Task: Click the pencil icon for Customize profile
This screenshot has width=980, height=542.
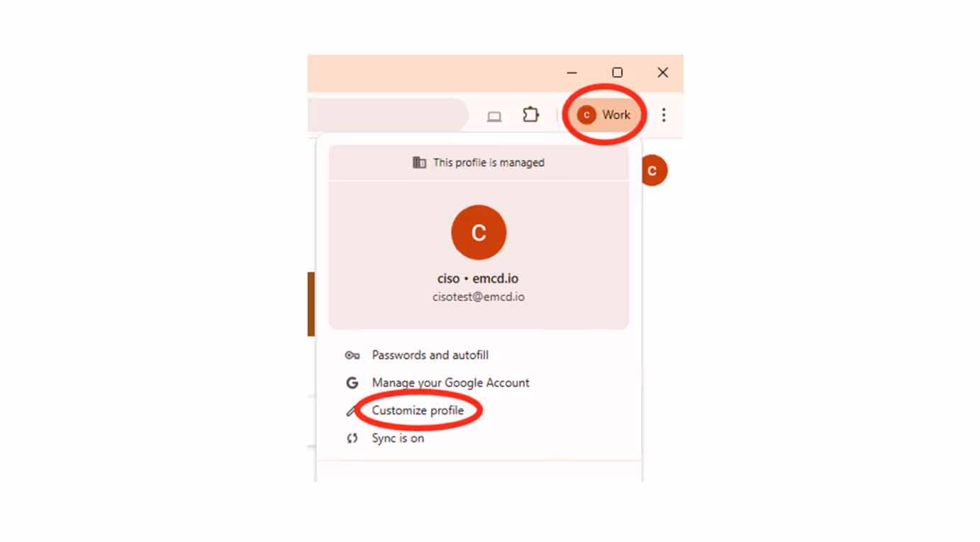Action: coord(352,411)
